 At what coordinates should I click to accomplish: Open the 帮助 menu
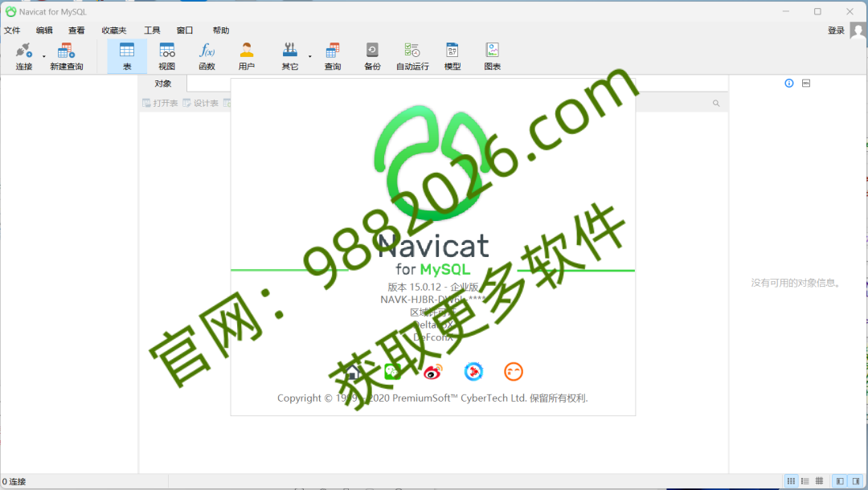(221, 31)
